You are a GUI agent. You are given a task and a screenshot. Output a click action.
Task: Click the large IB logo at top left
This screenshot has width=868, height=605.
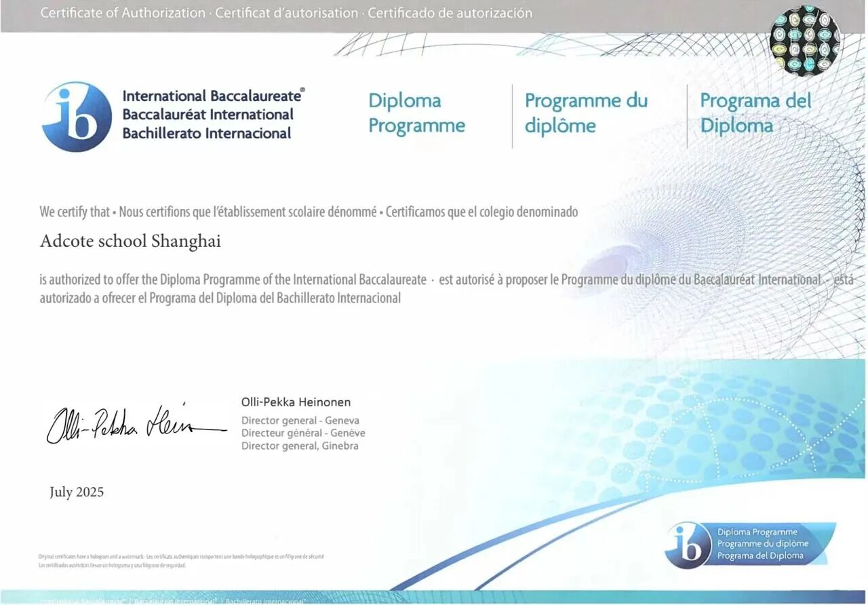point(76,116)
